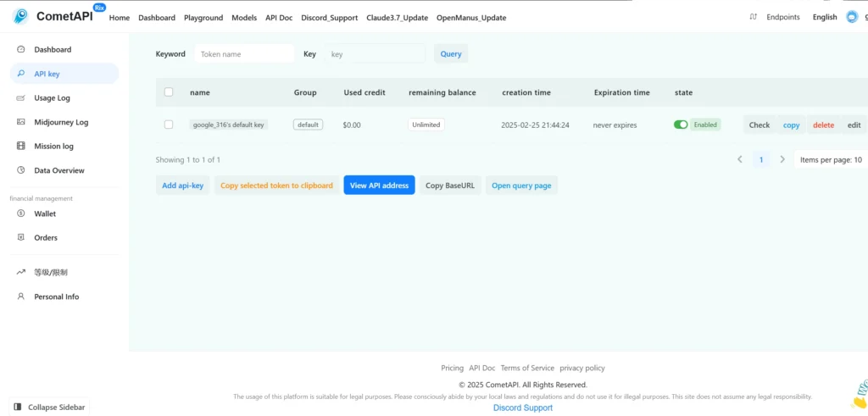868x416 pixels.
Task: Collapse the sidebar
Action: click(49, 407)
